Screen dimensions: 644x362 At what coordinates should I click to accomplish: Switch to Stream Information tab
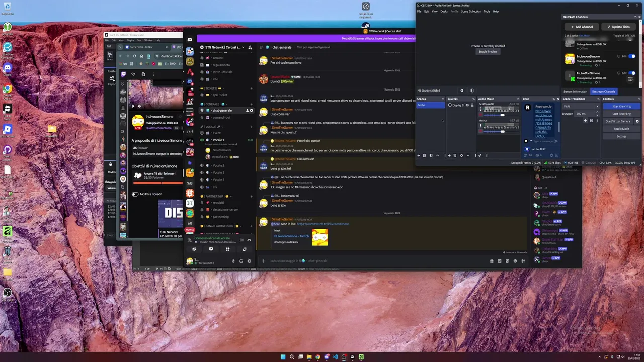[575, 92]
